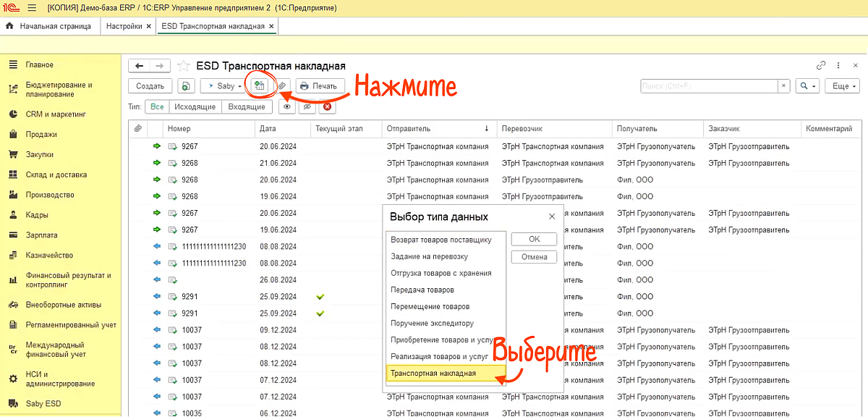Click the get link chain icon
This screenshot has height=417, width=868.
coord(821,65)
